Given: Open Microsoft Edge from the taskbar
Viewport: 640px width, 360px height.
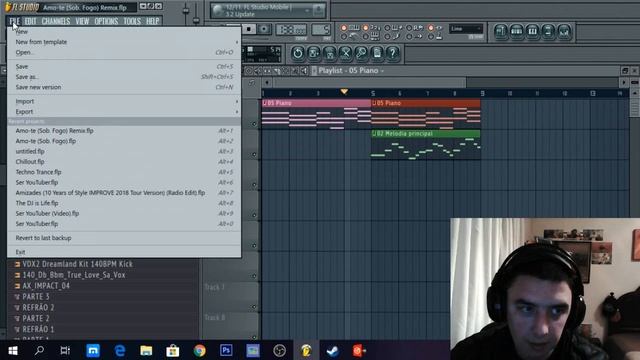Looking at the screenshot, I should (x=120, y=350).
